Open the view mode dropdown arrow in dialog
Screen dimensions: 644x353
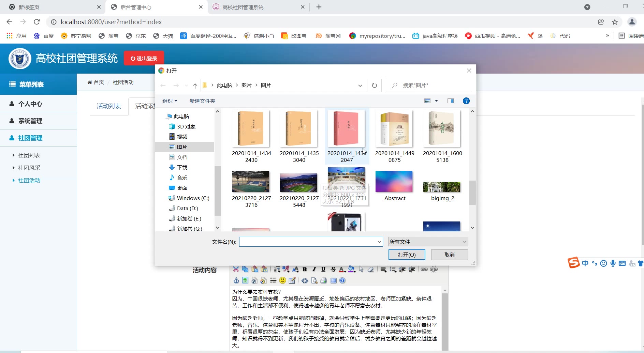pyautogui.click(x=436, y=101)
